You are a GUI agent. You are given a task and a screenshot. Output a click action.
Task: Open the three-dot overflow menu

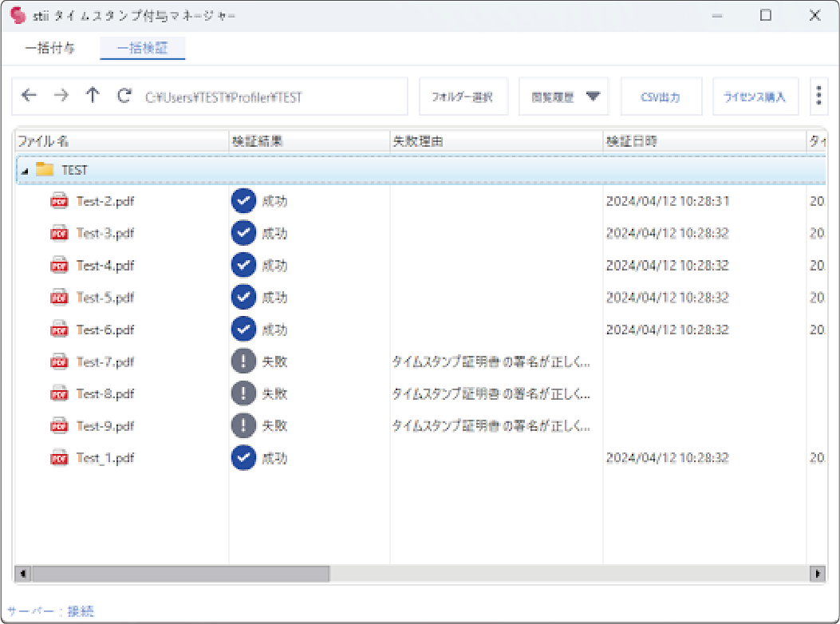pos(818,95)
